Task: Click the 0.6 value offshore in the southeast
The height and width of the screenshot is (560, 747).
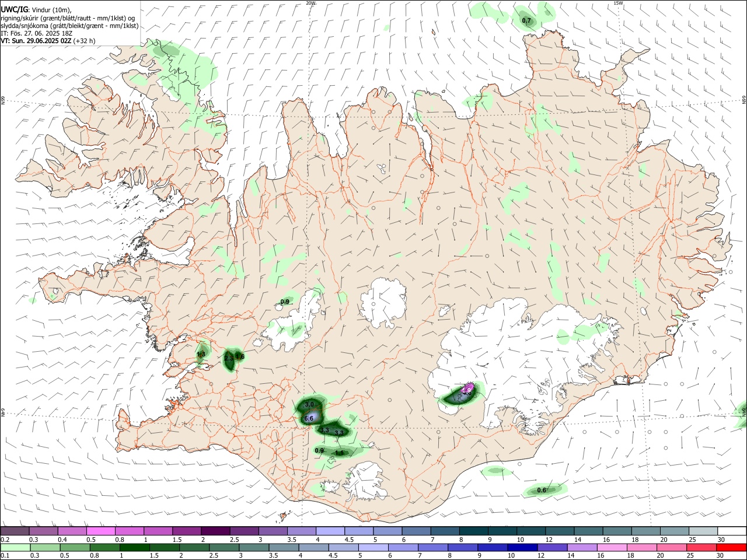Action: 542,490
